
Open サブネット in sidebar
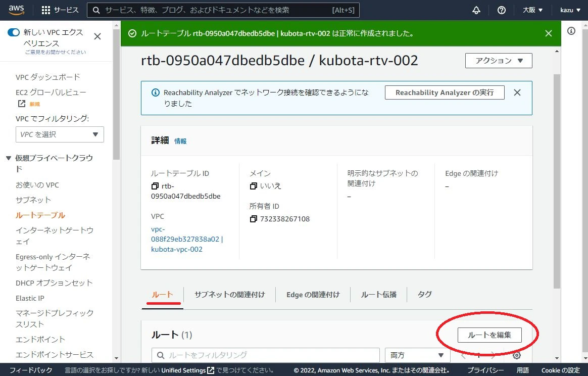point(33,200)
